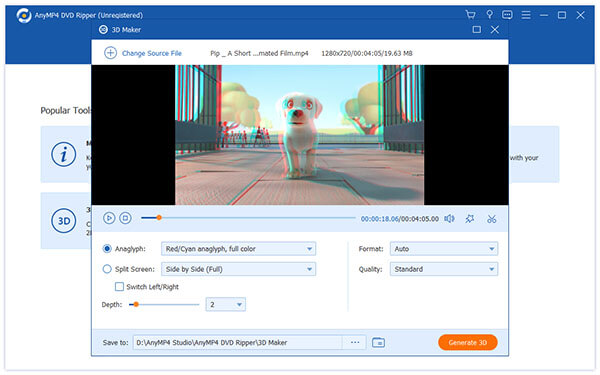Click the Popular Tools heading
This screenshot has width=600, height=375.
pyautogui.click(x=66, y=111)
